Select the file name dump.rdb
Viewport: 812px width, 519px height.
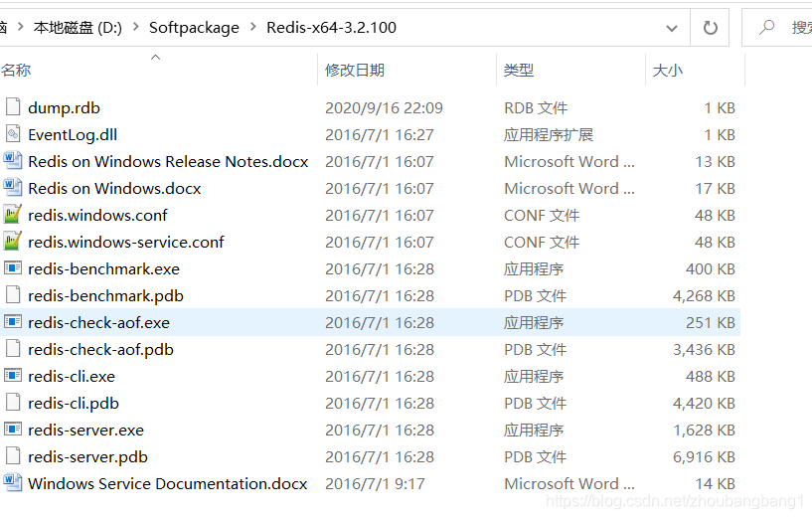click(x=64, y=107)
